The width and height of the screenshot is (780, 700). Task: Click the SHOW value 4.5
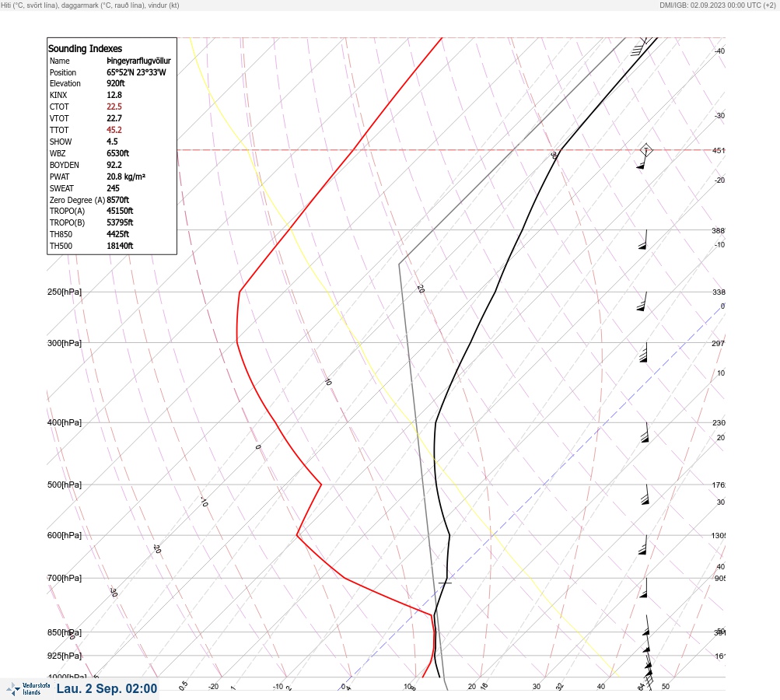[x=113, y=142]
